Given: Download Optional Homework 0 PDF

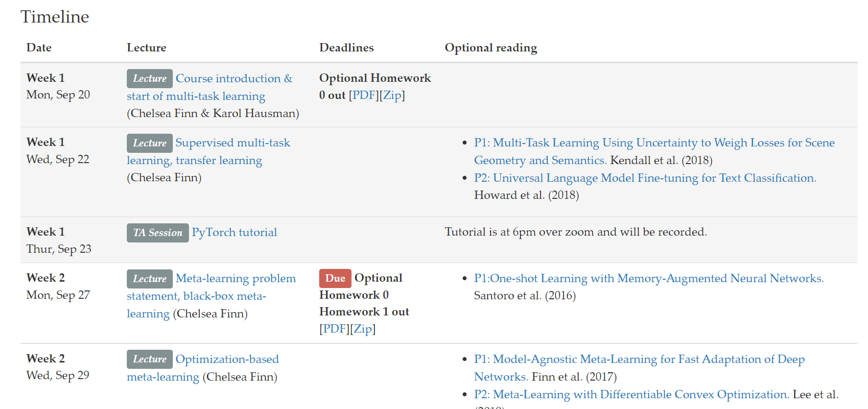Looking at the screenshot, I should [364, 96].
